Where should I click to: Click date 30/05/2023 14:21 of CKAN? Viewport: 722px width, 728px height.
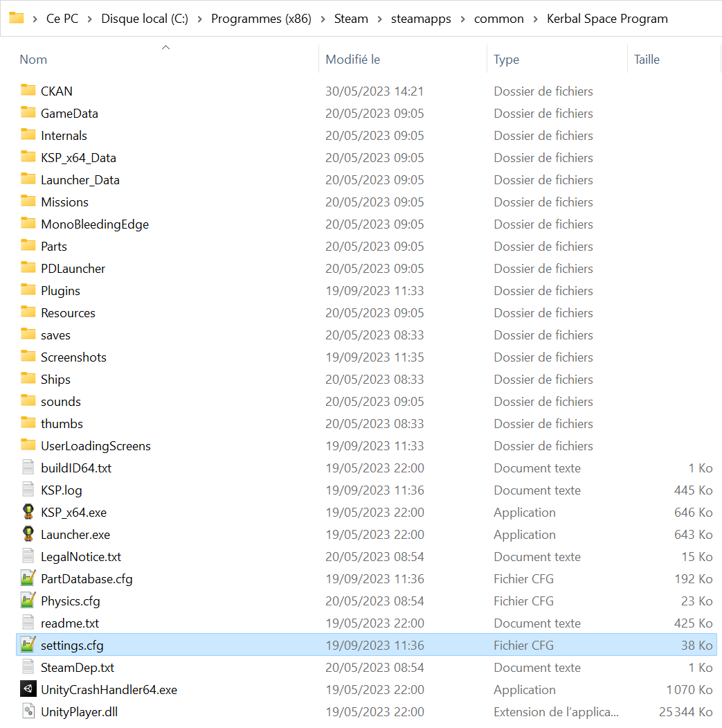coord(374,91)
